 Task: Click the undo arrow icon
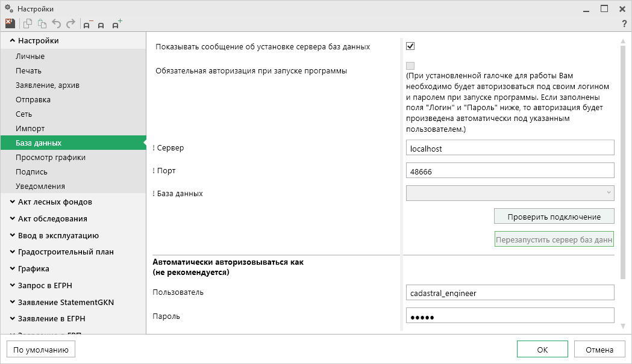point(57,23)
